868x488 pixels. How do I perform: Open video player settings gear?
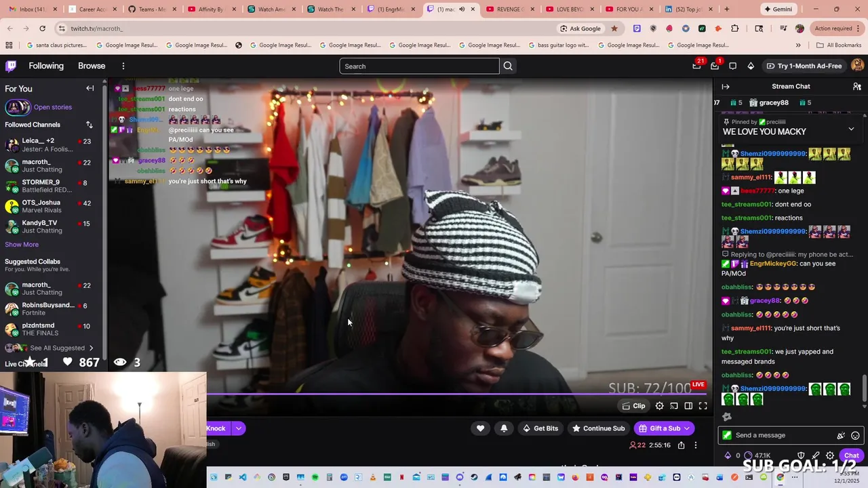click(659, 406)
